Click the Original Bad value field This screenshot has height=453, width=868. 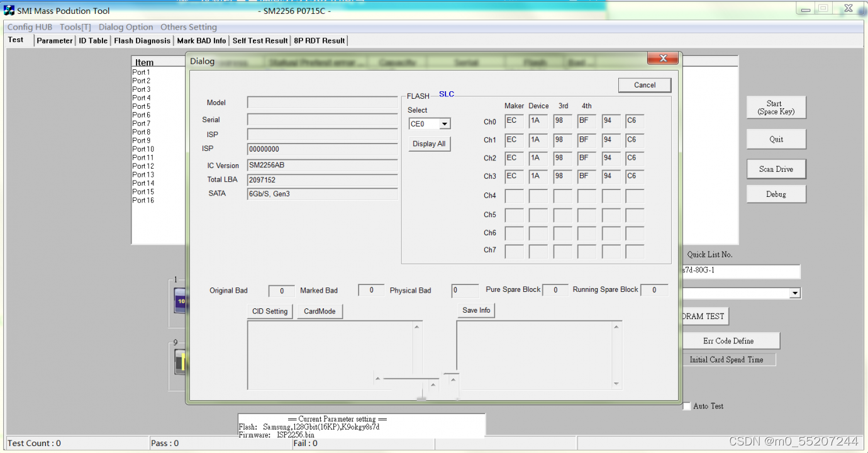[282, 291]
